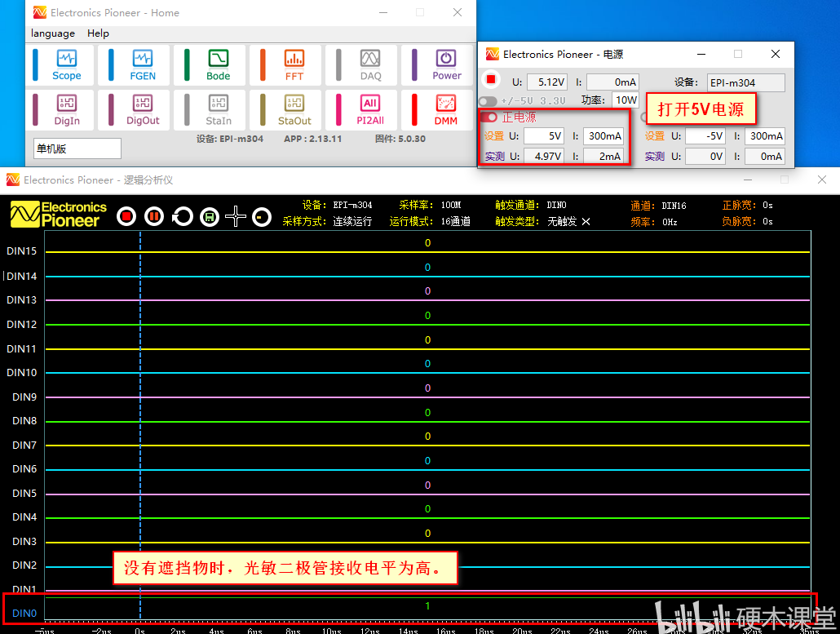Select the DIN3 channel label
The width and height of the screenshot is (840, 634).
pos(24,541)
